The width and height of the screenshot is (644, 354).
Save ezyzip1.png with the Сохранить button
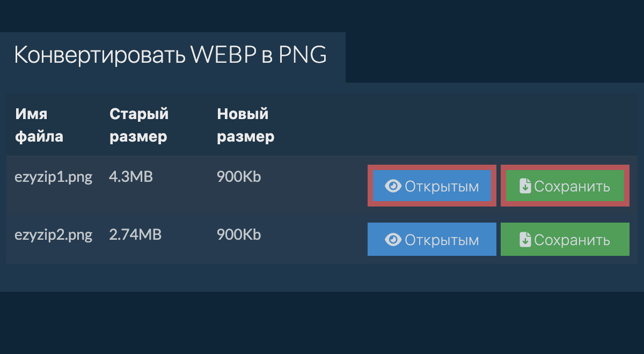click(x=565, y=186)
